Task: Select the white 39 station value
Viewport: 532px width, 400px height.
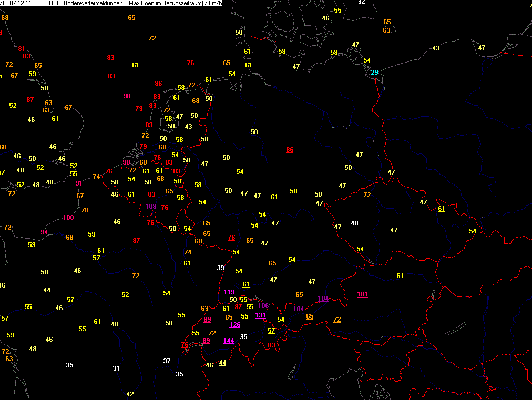Action: pyautogui.click(x=221, y=268)
